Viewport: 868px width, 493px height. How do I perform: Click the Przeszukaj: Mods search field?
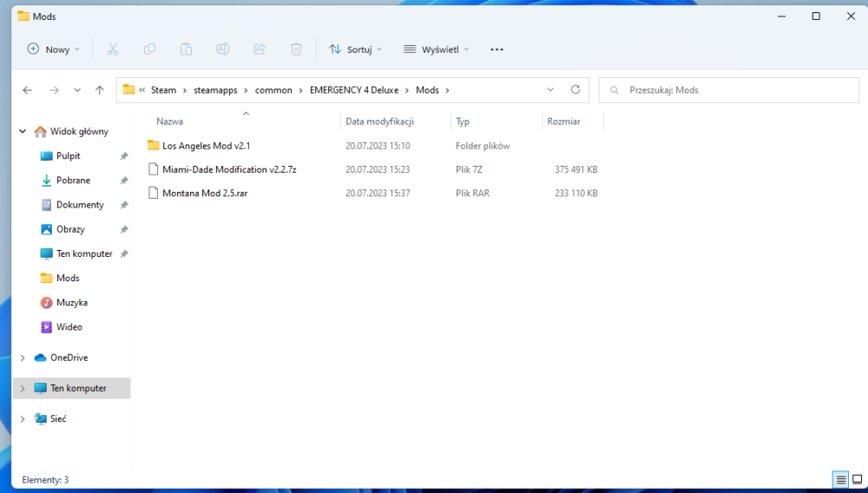(x=728, y=90)
